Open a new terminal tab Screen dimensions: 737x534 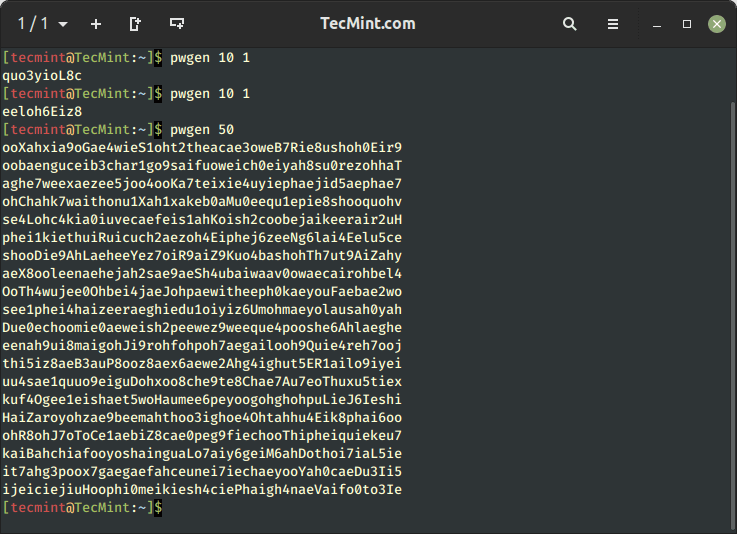tap(96, 24)
